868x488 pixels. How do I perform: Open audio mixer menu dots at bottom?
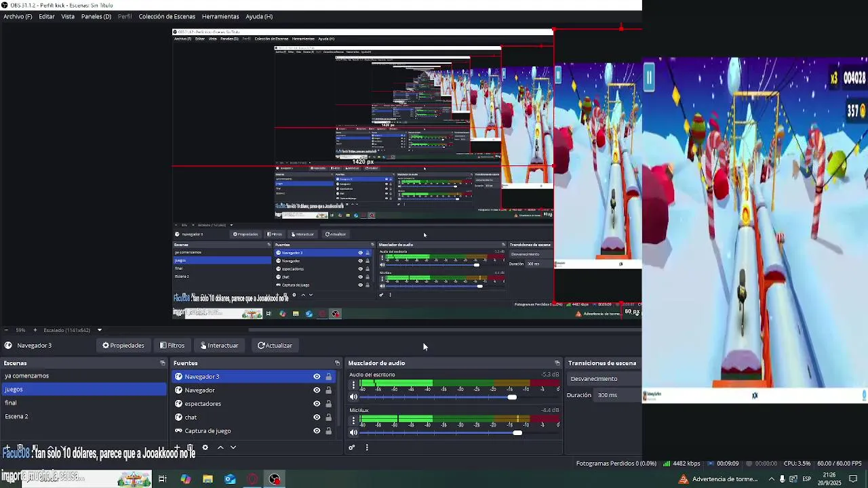[x=367, y=447]
